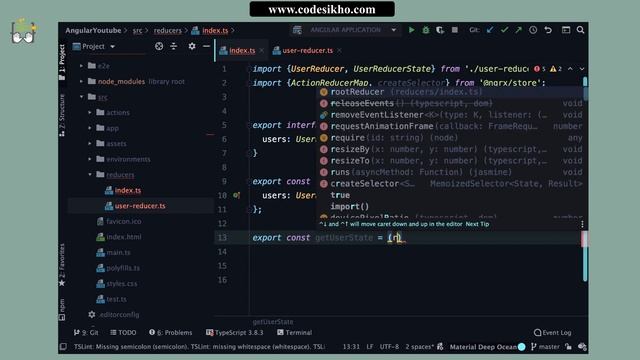Viewport: 640px width, 360px height.
Task: Open the Angular Application run configuration dropdown
Action: pyautogui.click(x=345, y=30)
